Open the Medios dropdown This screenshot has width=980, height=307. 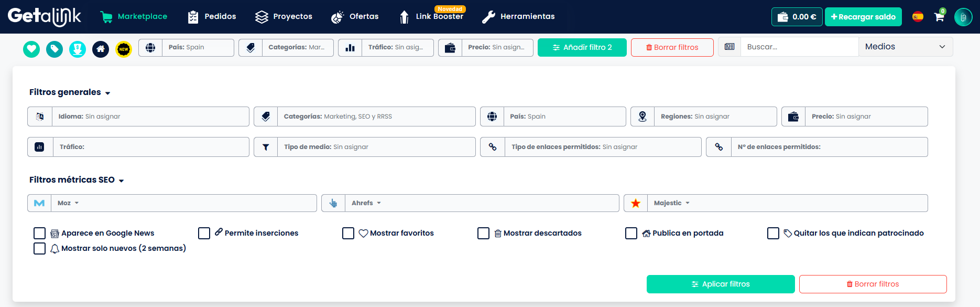click(x=906, y=47)
